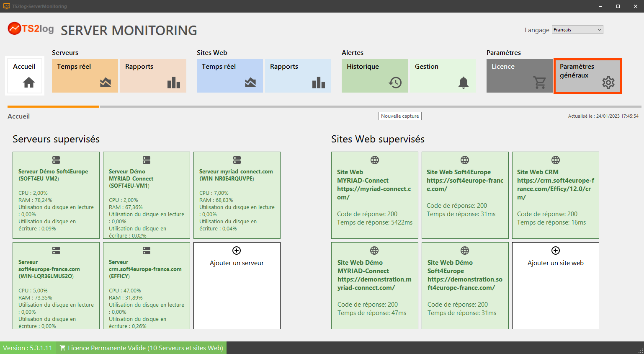The width and height of the screenshot is (644, 354).
Task: Open https://soft4europe-france.com/ site link
Action: coord(465,185)
